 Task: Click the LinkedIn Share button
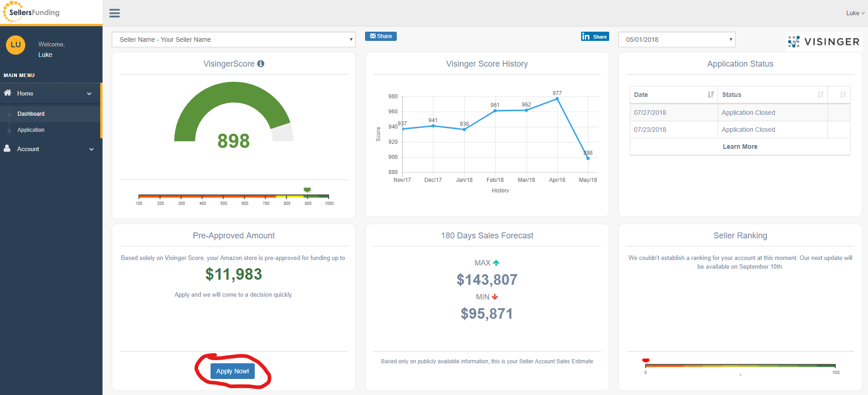click(x=595, y=36)
